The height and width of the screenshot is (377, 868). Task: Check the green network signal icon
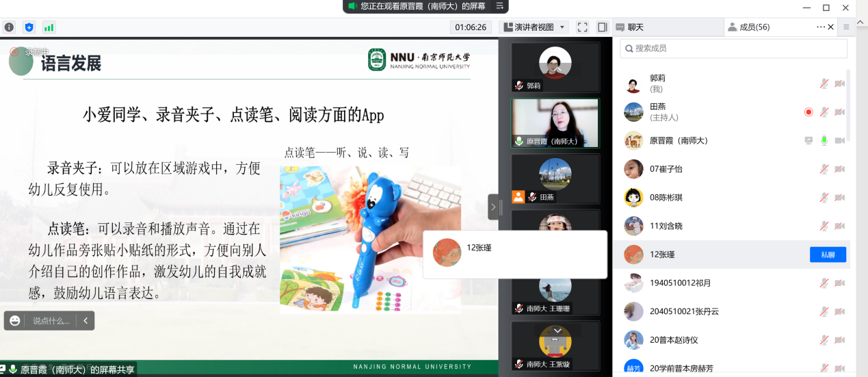tap(49, 27)
